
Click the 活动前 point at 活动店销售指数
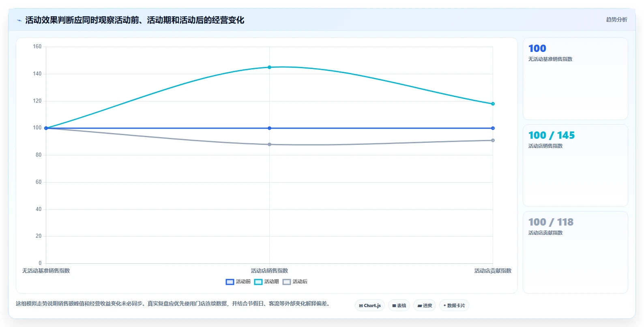tap(269, 128)
